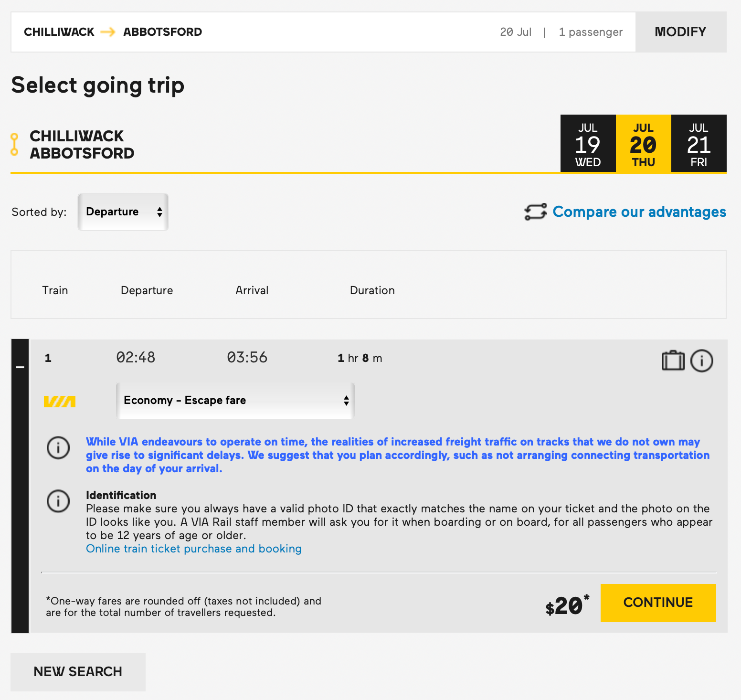Open Compare our advantages link
This screenshot has height=700, width=741.
639,212
